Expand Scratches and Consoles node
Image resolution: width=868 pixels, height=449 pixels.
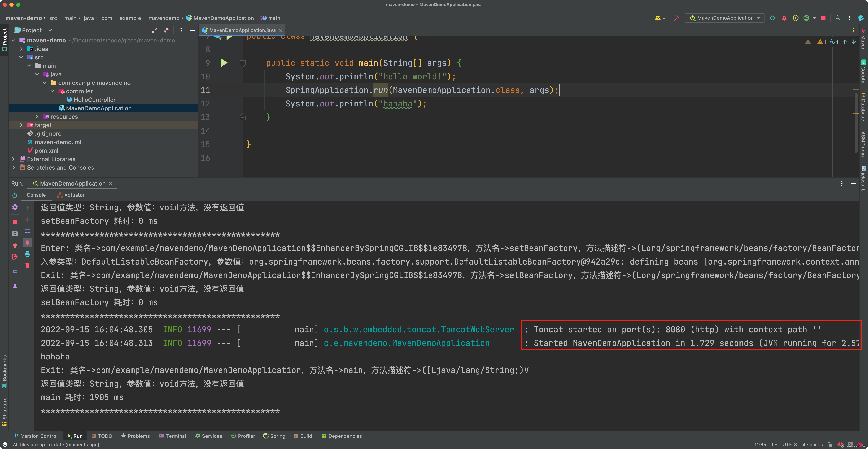[14, 168]
